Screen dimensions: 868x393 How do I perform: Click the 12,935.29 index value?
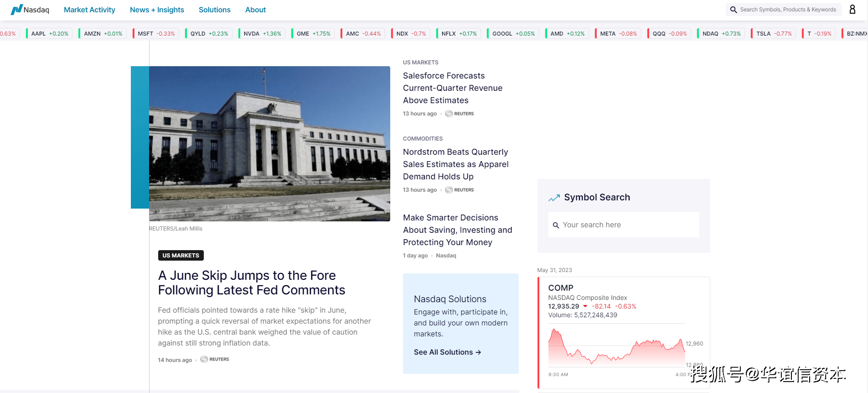(563, 306)
